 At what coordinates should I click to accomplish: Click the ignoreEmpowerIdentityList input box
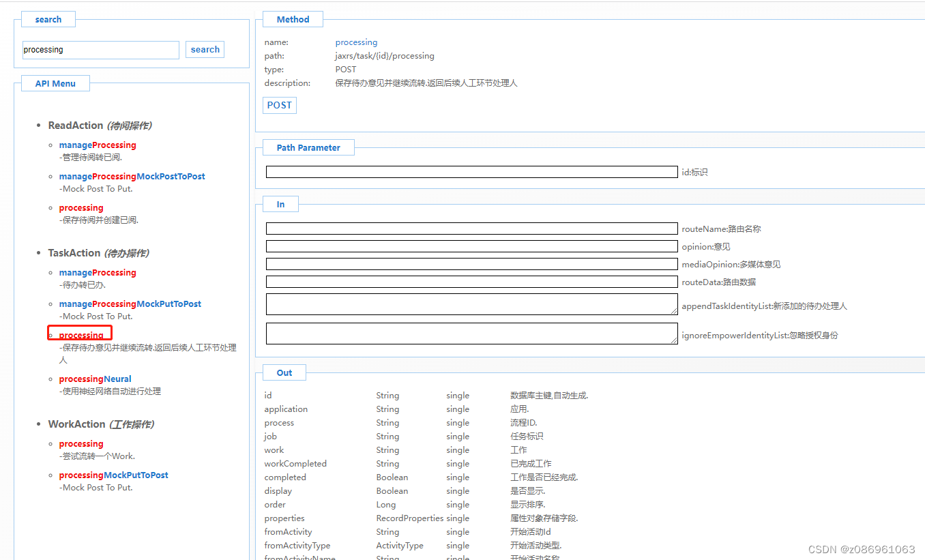tap(472, 334)
